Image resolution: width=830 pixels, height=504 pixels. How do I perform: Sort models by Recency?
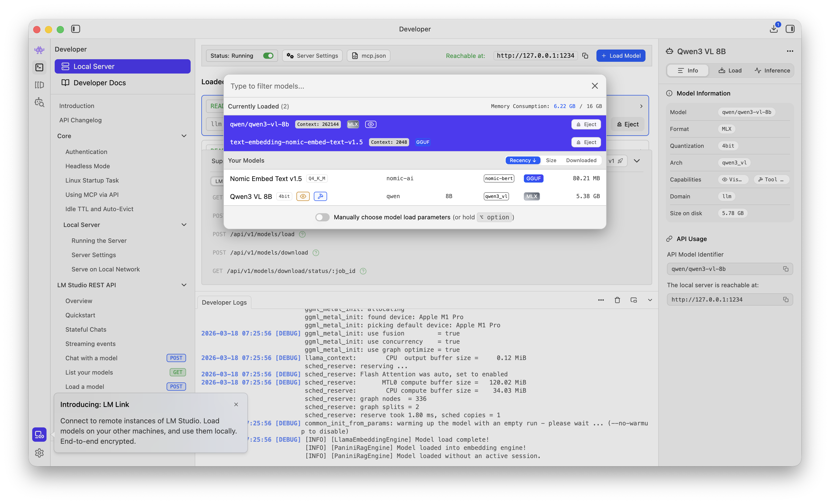pyautogui.click(x=523, y=161)
